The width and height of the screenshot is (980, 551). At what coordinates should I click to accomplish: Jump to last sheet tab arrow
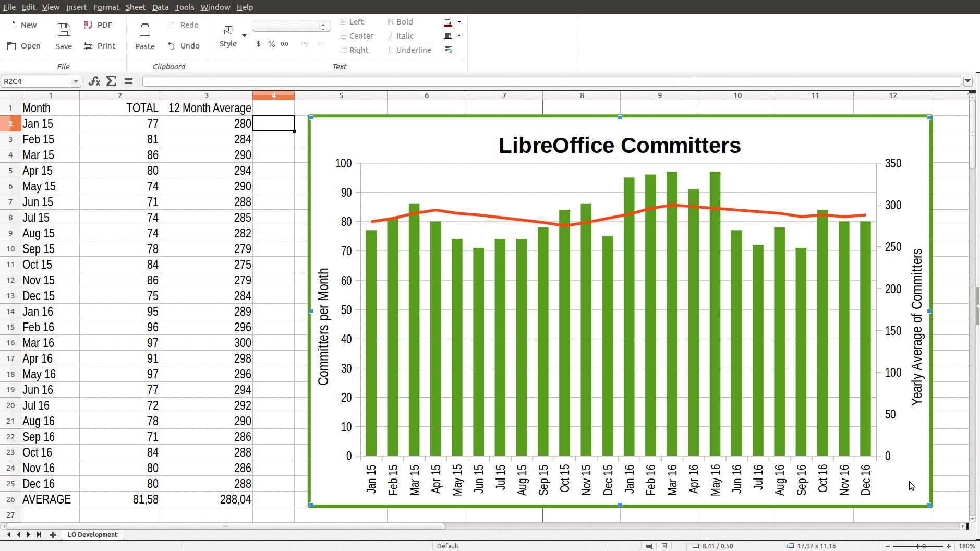[x=39, y=534]
